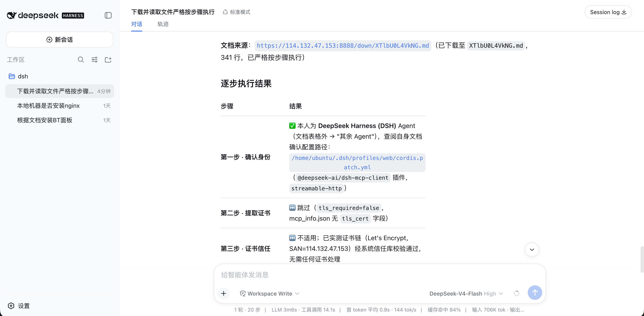Add a new workspace folder icon
This screenshot has height=316, width=644.
[108, 59]
